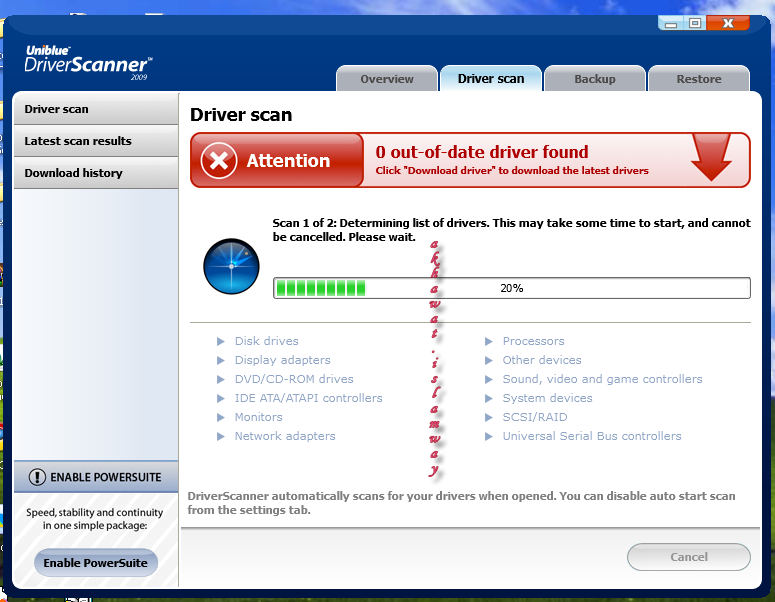The height and width of the screenshot is (602, 775).
Task: Click the Other devices label
Action: point(542,360)
